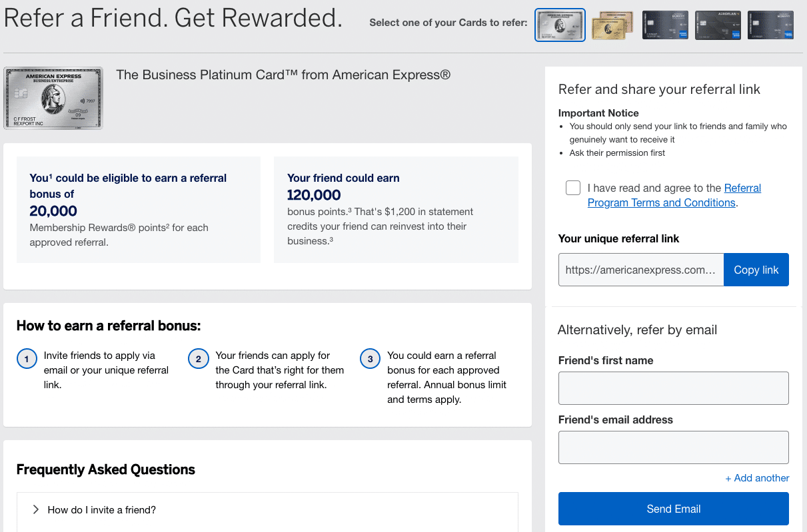Agree to Referral Program terms checkbox

[573, 188]
